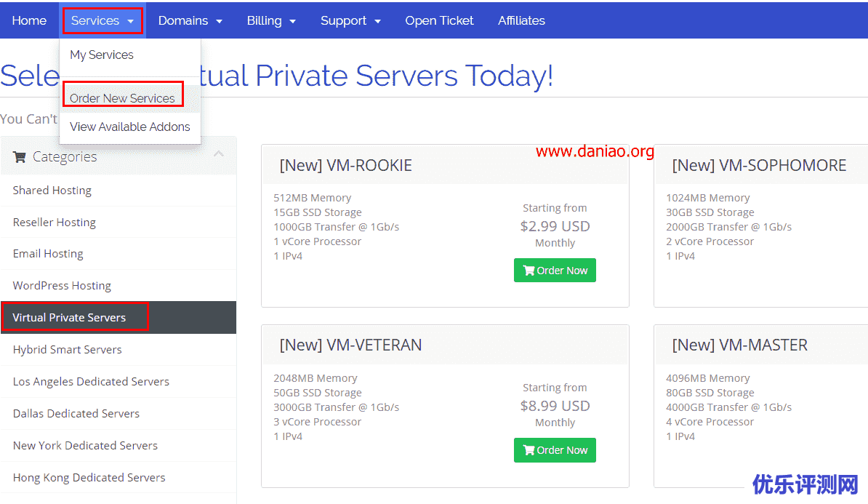Screen dimensions: 868x504
Task: Order the VM-ROOKIE plan
Action: [555, 271]
